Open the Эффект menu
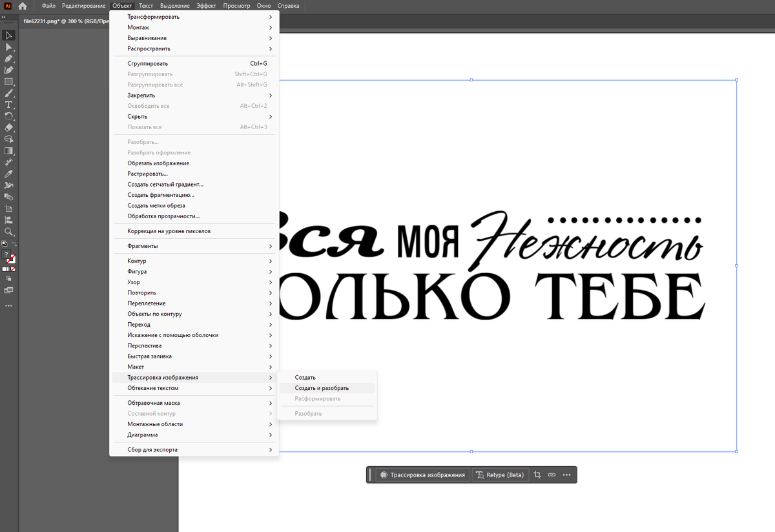The image size is (775, 532). [x=207, y=6]
